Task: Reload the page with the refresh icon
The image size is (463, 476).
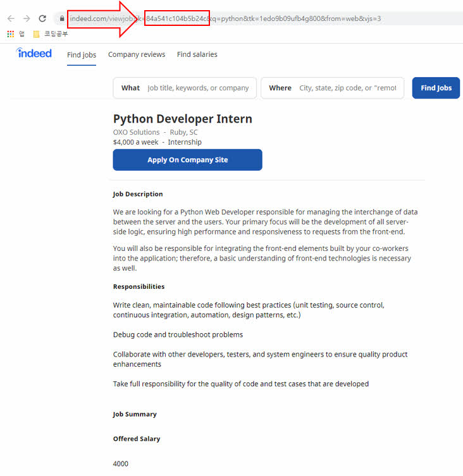Action: [x=42, y=18]
